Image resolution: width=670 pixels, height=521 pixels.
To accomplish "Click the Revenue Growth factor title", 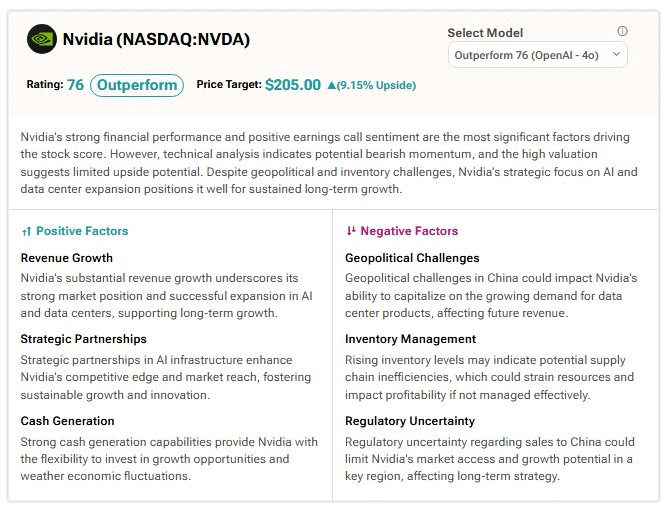I will (67, 258).
